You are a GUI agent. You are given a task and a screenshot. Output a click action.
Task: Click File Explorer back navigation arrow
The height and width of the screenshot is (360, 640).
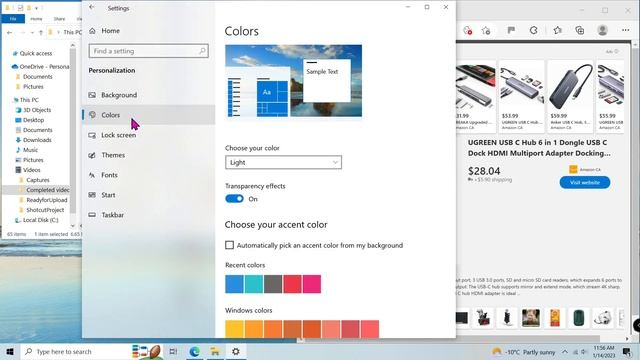point(10,32)
